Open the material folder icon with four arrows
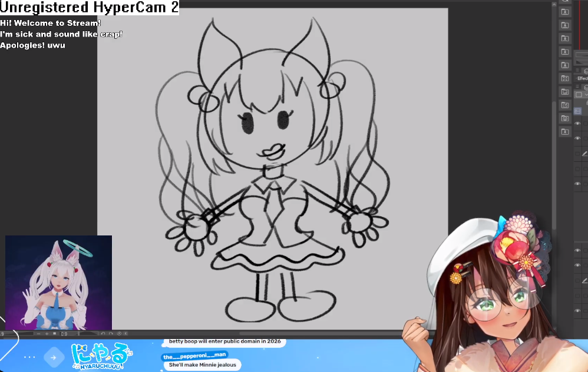This screenshot has width=588, height=372. (565, 78)
